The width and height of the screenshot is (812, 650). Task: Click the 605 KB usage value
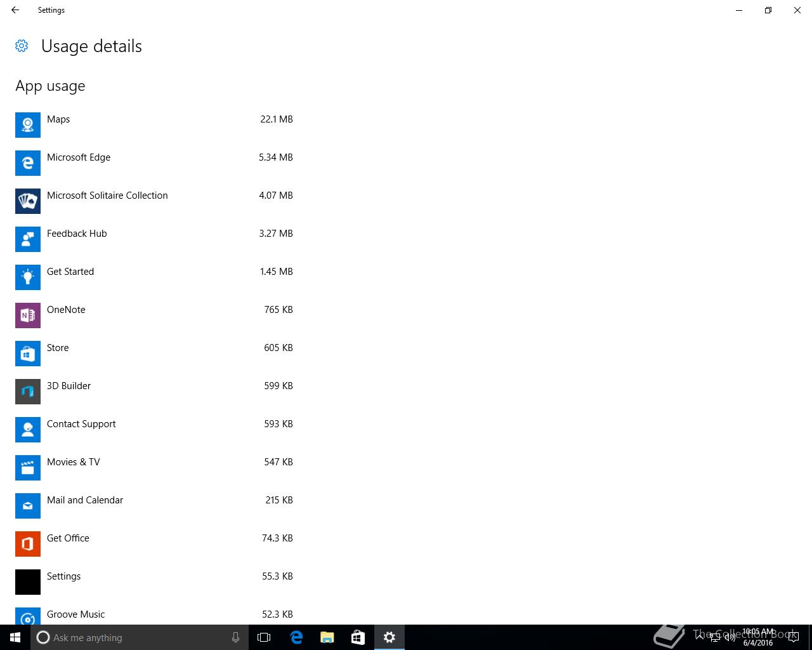[278, 348]
